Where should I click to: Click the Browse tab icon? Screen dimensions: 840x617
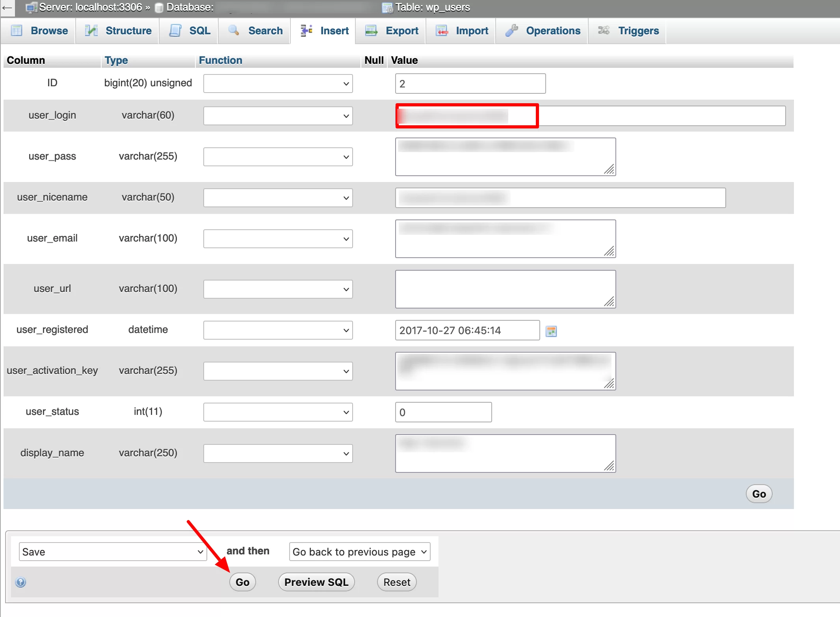click(17, 30)
